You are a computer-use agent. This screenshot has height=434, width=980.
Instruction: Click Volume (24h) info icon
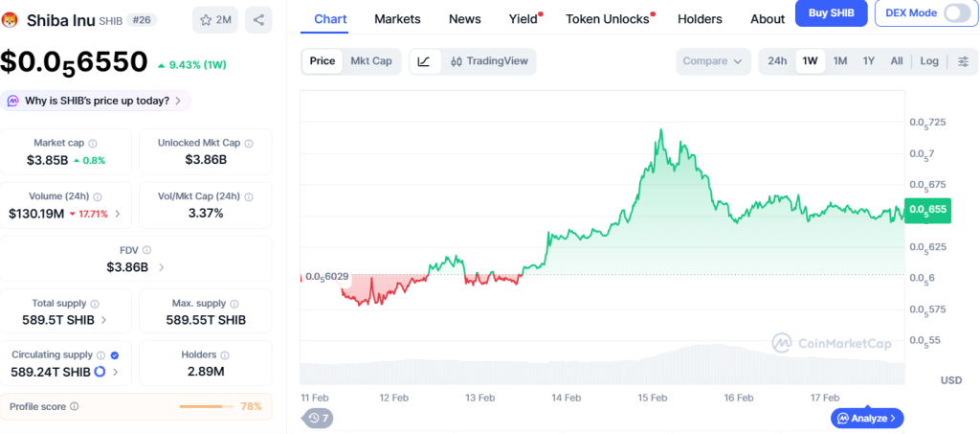click(x=98, y=196)
